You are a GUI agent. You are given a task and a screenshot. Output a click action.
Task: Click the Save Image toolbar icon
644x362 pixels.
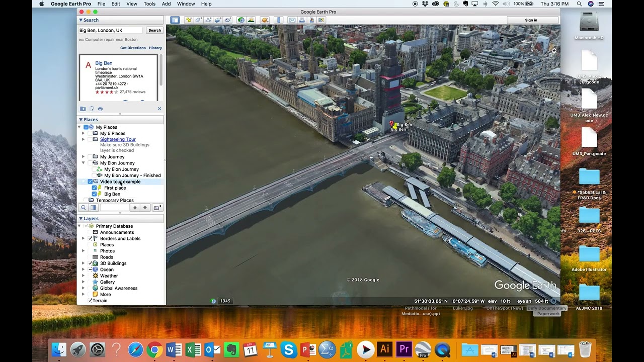pyautogui.click(x=311, y=20)
